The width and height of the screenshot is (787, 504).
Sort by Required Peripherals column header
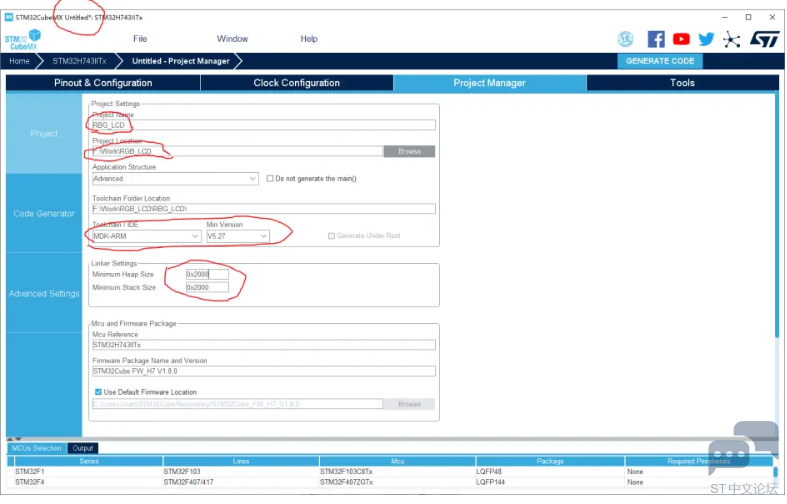[699, 461]
